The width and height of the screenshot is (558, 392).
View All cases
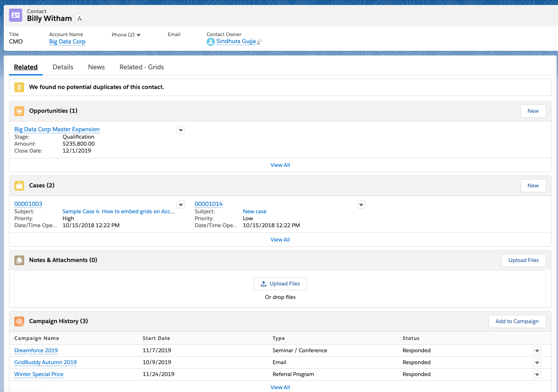280,240
